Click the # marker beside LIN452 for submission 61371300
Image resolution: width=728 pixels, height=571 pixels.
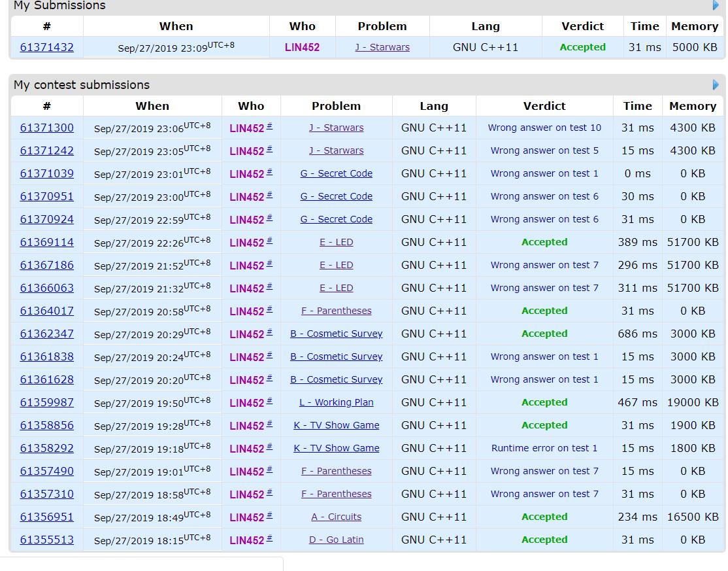[x=270, y=126]
